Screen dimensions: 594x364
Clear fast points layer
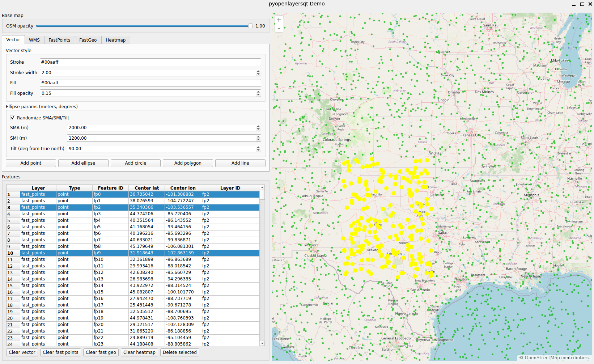(60, 352)
